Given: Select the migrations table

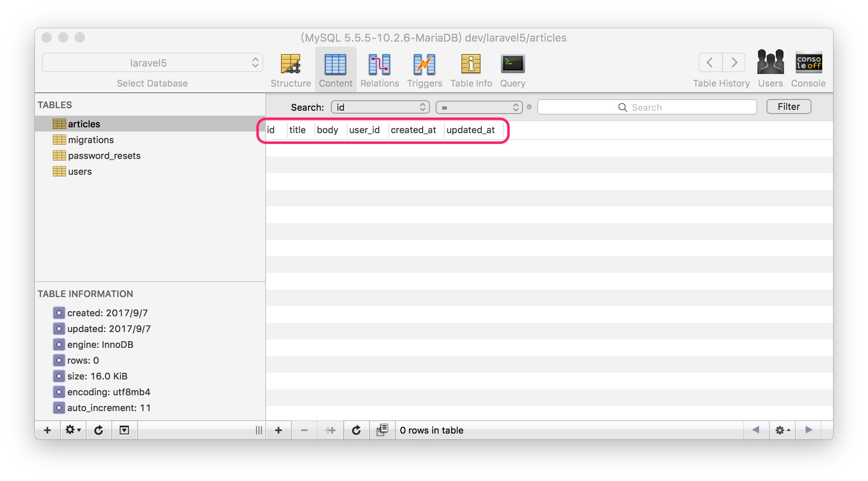Looking at the screenshot, I should pos(150,139).
